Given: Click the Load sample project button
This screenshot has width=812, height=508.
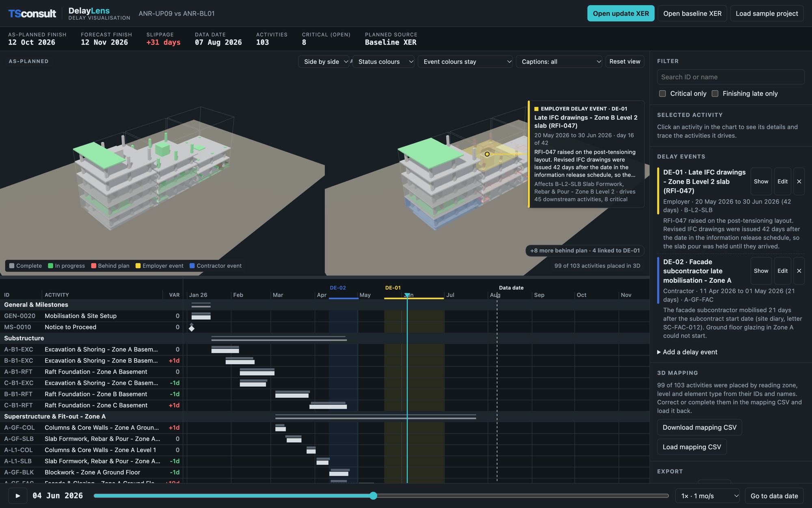Looking at the screenshot, I should coord(767,13).
